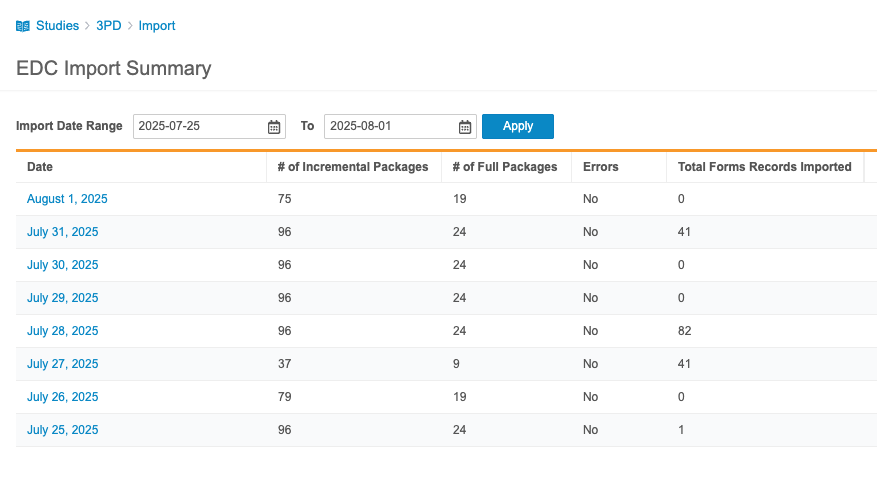View the July 29, 2025 import entry
Viewport: 877px width, 496px height.
(62, 298)
